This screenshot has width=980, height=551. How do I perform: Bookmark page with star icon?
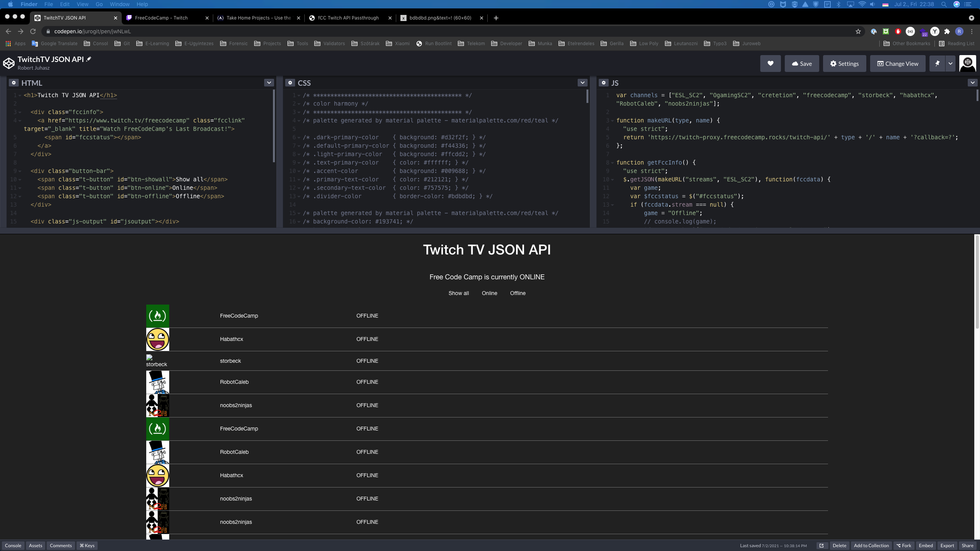(858, 31)
